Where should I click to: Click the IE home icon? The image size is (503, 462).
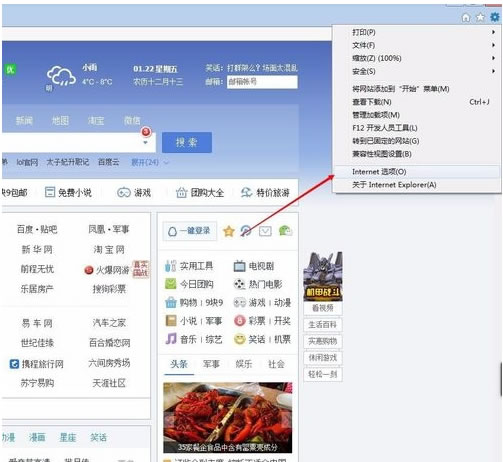point(466,17)
